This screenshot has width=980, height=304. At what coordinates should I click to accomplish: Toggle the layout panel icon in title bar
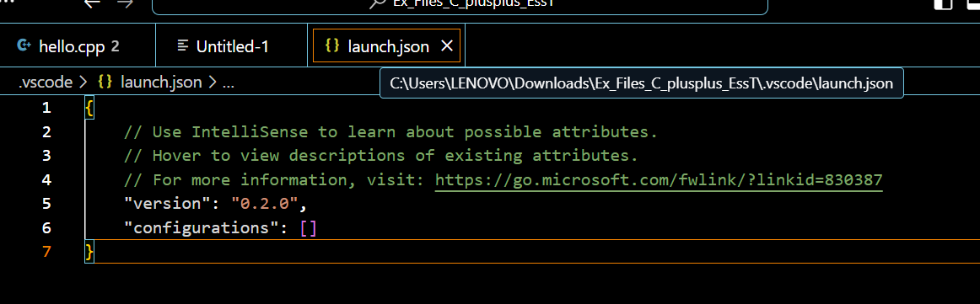tap(944, 3)
